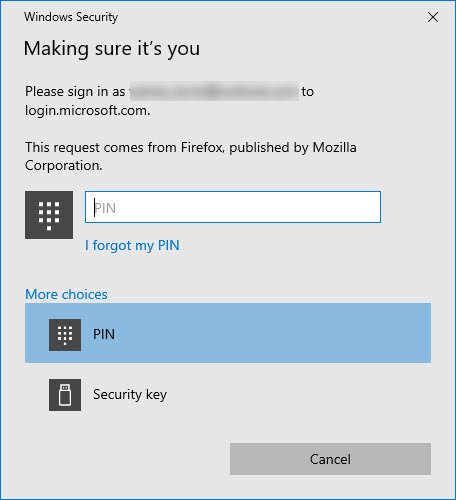456x500 pixels.
Task: Cancel the sign-in request
Action: tap(330, 459)
